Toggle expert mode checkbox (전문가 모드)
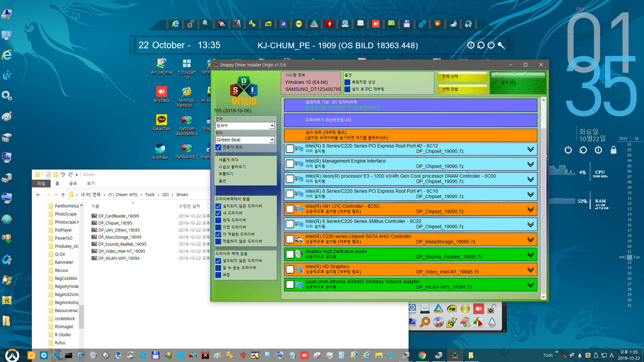Image resolution: width=644 pixels, height=362 pixels. point(218,147)
